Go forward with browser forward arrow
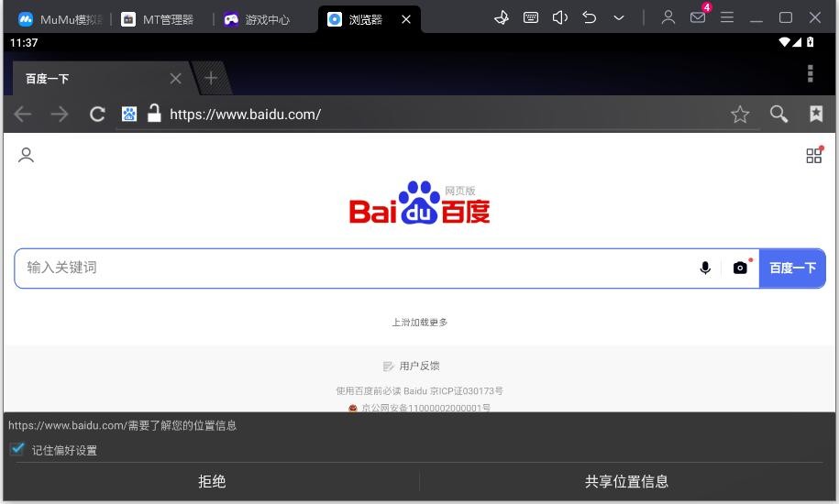The width and height of the screenshot is (839, 504). coord(60,114)
